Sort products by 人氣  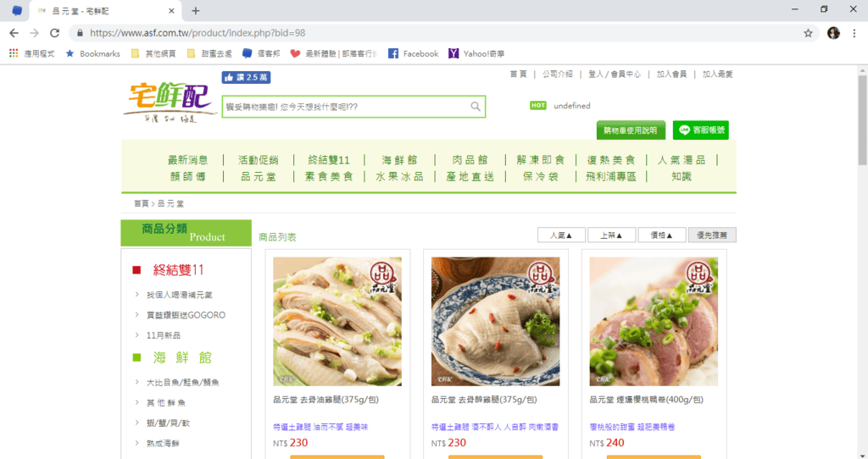tap(560, 235)
